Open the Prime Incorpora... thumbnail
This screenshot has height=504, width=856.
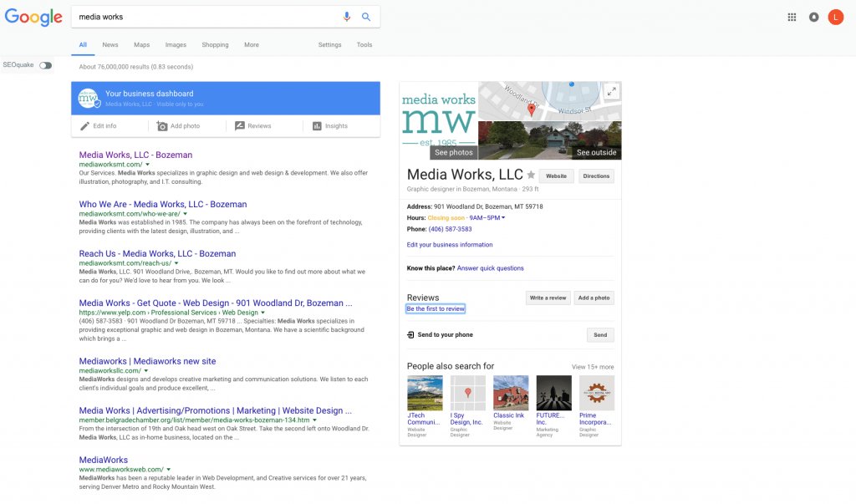click(597, 393)
